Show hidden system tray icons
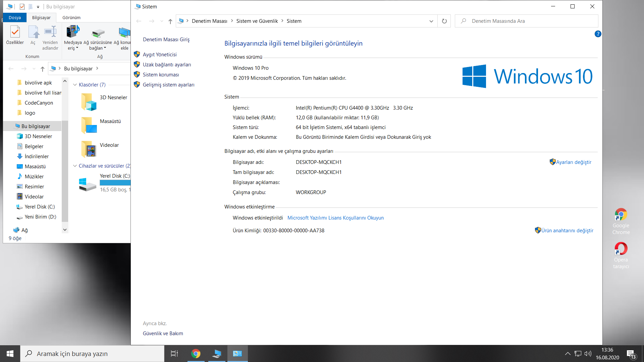 (568, 354)
